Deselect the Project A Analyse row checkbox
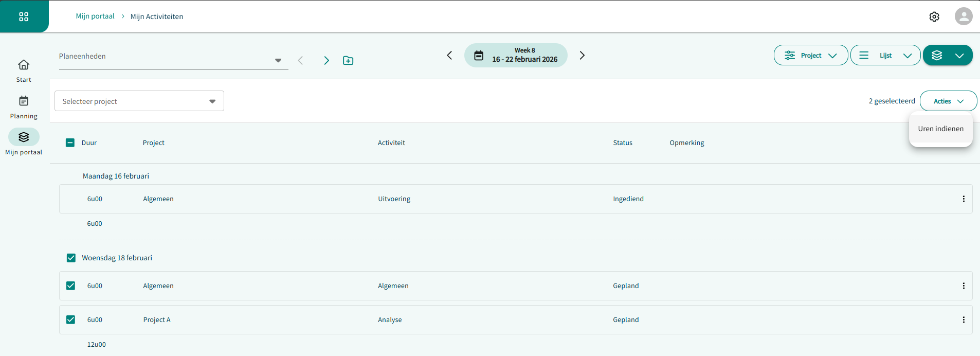 [71, 320]
